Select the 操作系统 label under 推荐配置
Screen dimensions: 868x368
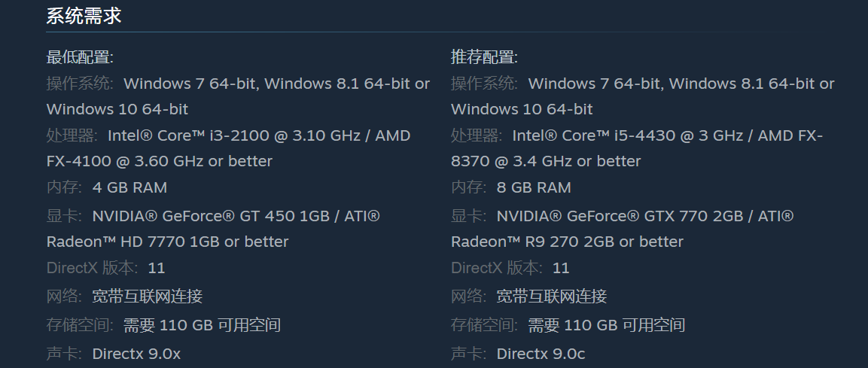point(484,84)
